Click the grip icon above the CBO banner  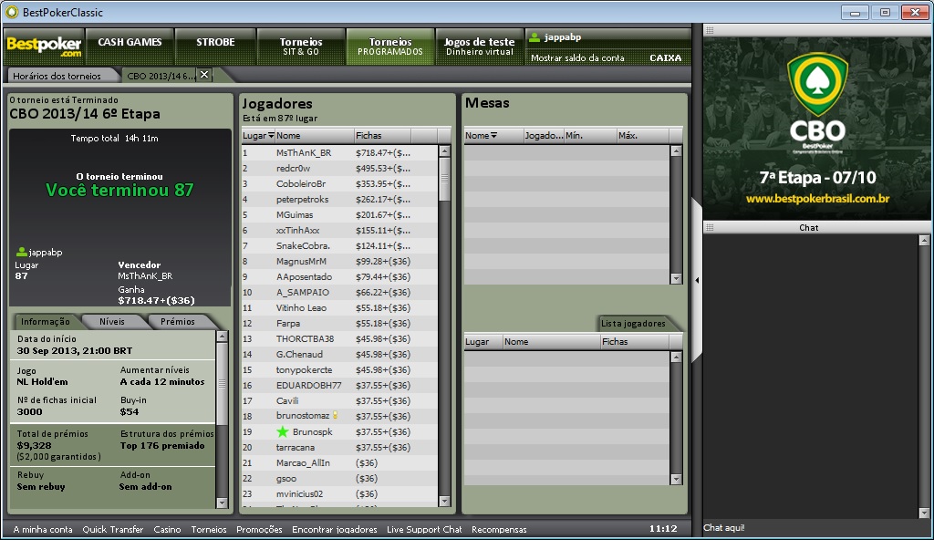(x=710, y=30)
